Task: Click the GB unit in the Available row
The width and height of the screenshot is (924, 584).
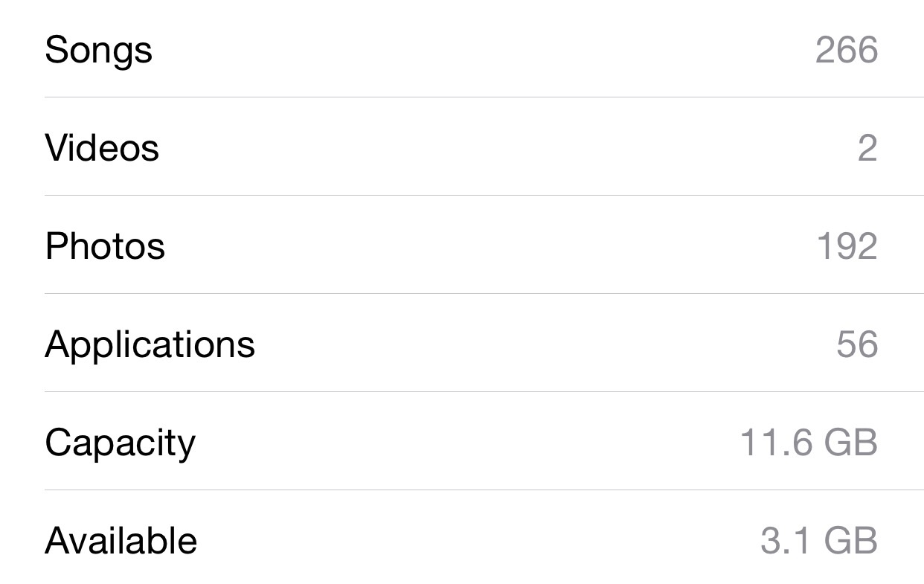Action: pyautogui.click(x=850, y=541)
